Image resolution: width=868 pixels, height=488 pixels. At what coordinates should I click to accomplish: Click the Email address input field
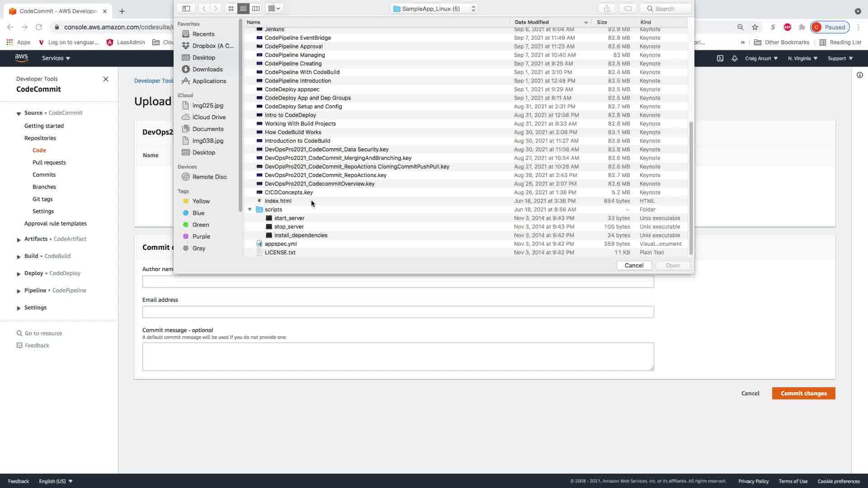pyautogui.click(x=398, y=312)
